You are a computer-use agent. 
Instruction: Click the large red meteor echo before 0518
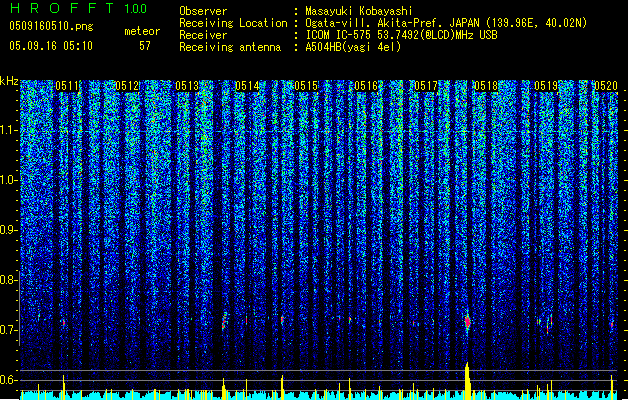coord(467,322)
